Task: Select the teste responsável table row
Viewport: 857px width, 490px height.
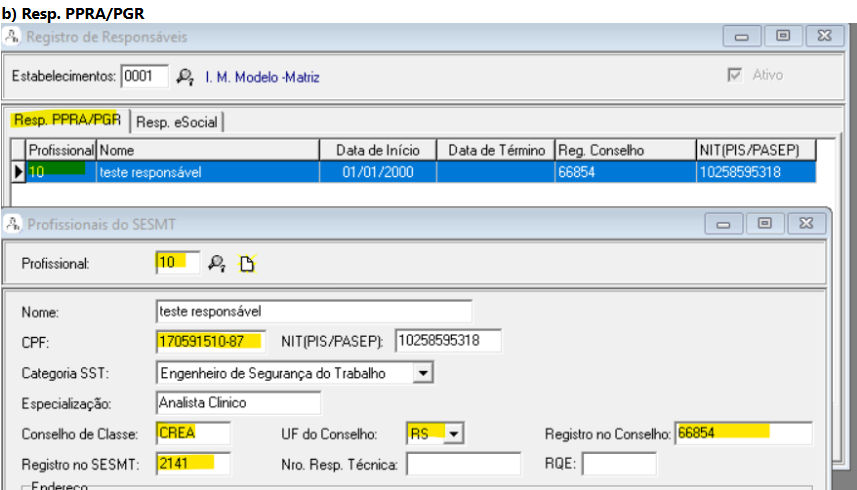Action: 208,171
